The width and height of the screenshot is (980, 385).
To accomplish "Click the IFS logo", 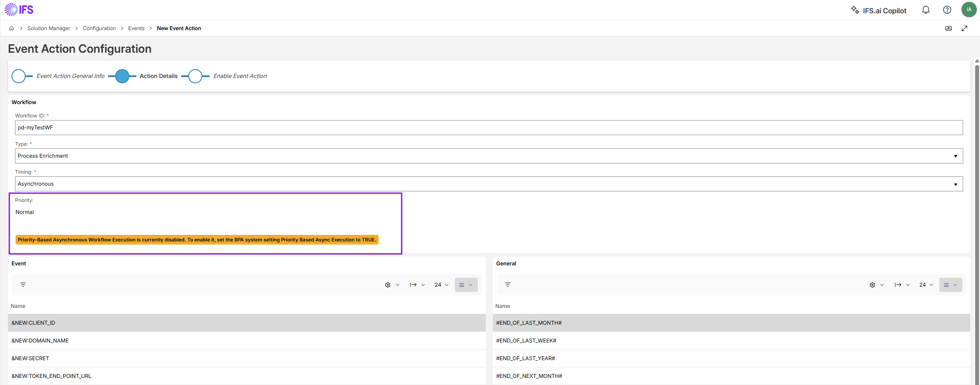I will [19, 9].
